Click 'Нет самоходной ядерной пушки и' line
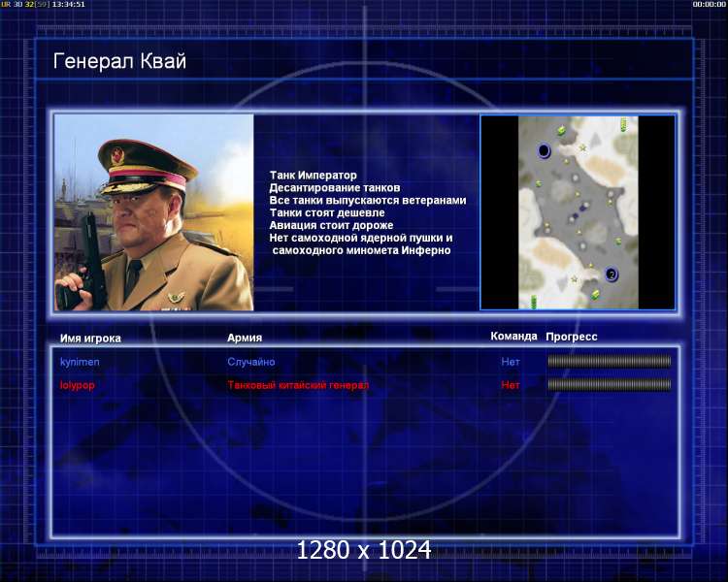Image resolution: width=728 pixels, height=582 pixels. [361, 238]
